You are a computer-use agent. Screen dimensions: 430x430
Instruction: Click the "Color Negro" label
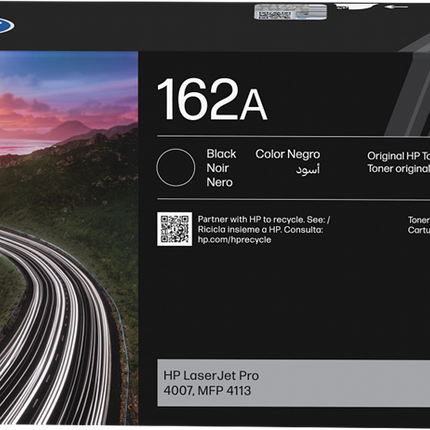[288, 155]
